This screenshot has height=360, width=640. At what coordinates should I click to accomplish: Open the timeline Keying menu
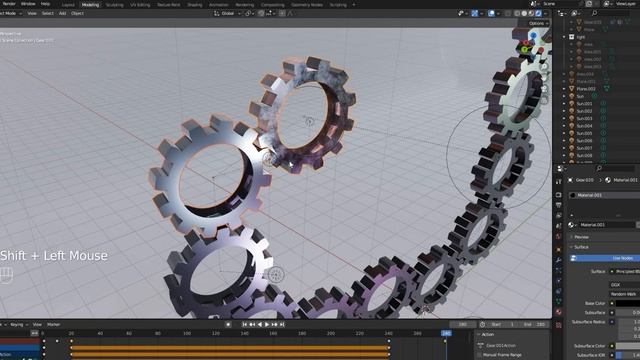pyautogui.click(x=18, y=324)
